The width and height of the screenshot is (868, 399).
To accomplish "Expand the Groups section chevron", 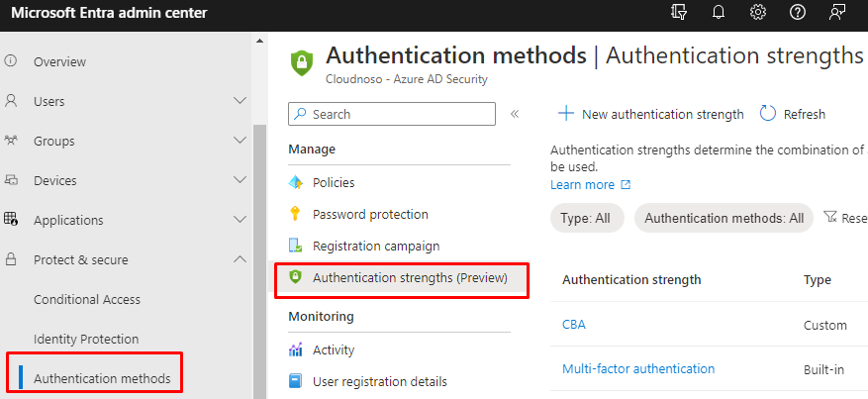I will click(240, 141).
